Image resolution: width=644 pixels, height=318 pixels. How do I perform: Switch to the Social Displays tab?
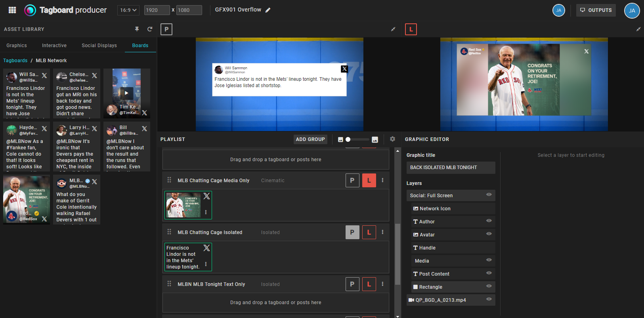pos(99,46)
